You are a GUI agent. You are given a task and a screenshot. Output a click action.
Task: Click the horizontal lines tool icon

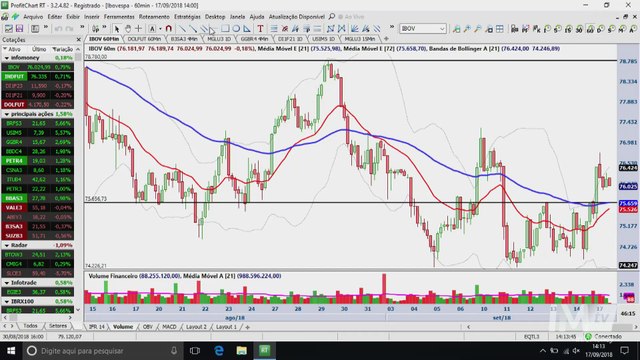[x=274, y=29]
